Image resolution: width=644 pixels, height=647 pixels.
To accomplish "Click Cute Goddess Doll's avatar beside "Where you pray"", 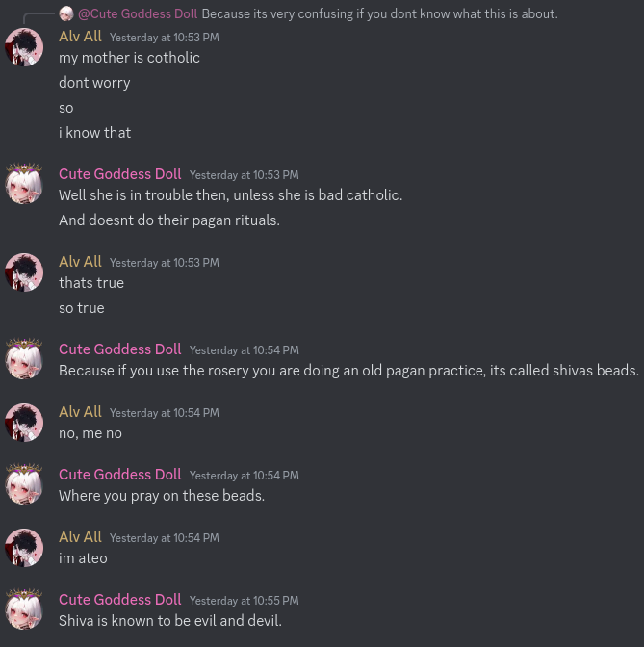I will pyautogui.click(x=24, y=485).
